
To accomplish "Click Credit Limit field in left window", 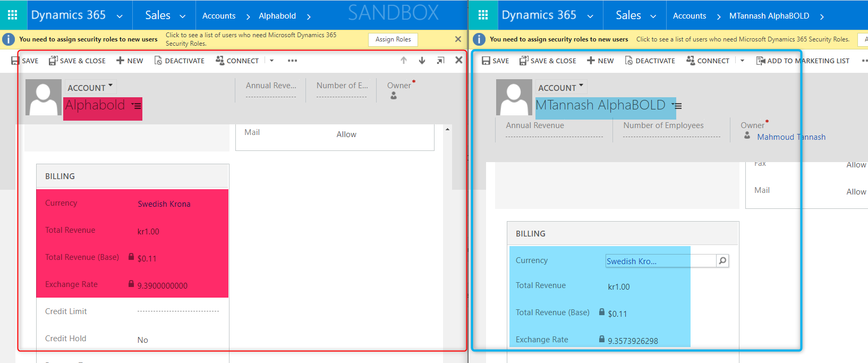I will coord(178,311).
